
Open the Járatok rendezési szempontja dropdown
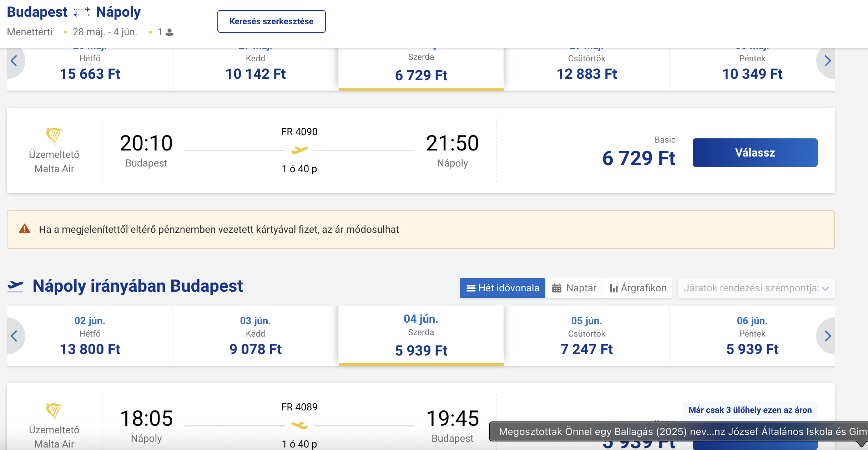point(756,288)
